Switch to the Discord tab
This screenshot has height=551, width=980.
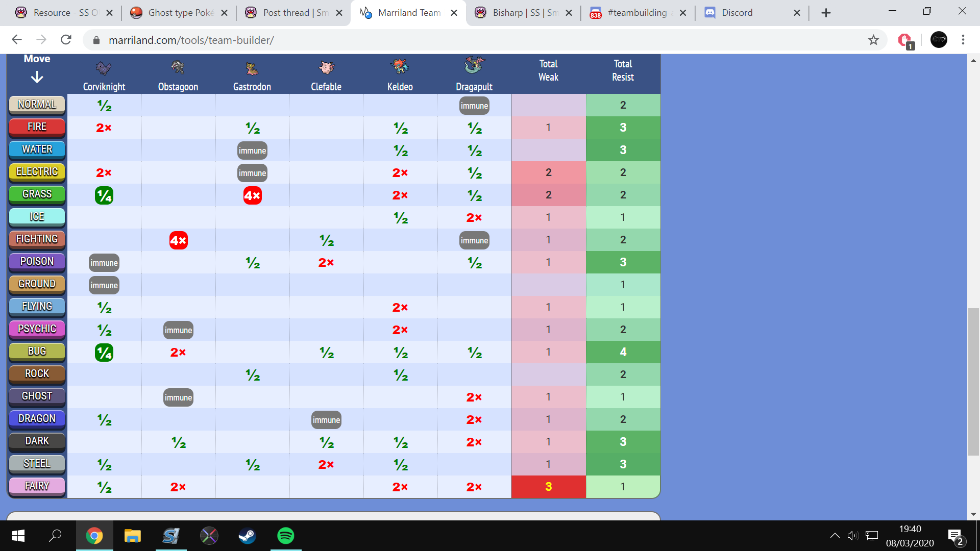(752, 13)
